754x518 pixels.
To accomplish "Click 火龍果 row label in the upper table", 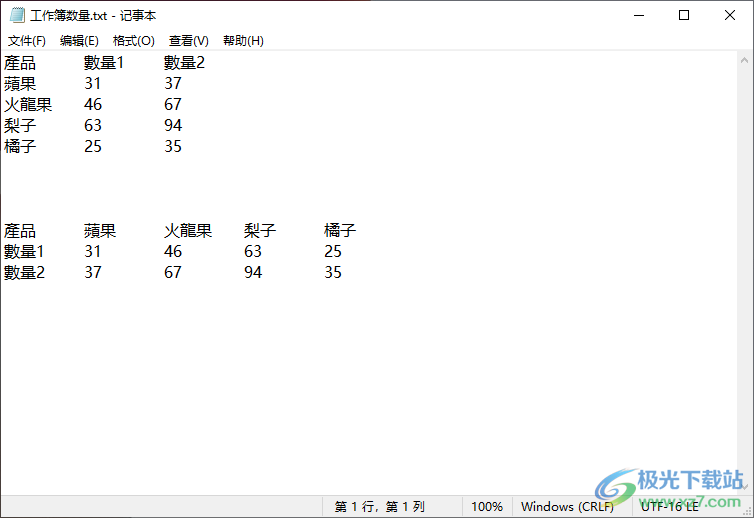I will [28, 105].
